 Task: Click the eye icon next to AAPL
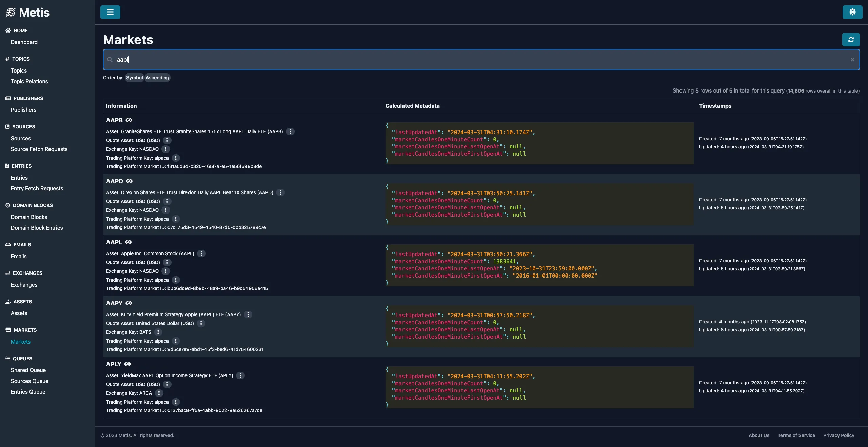pyautogui.click(x=128, y=242)
